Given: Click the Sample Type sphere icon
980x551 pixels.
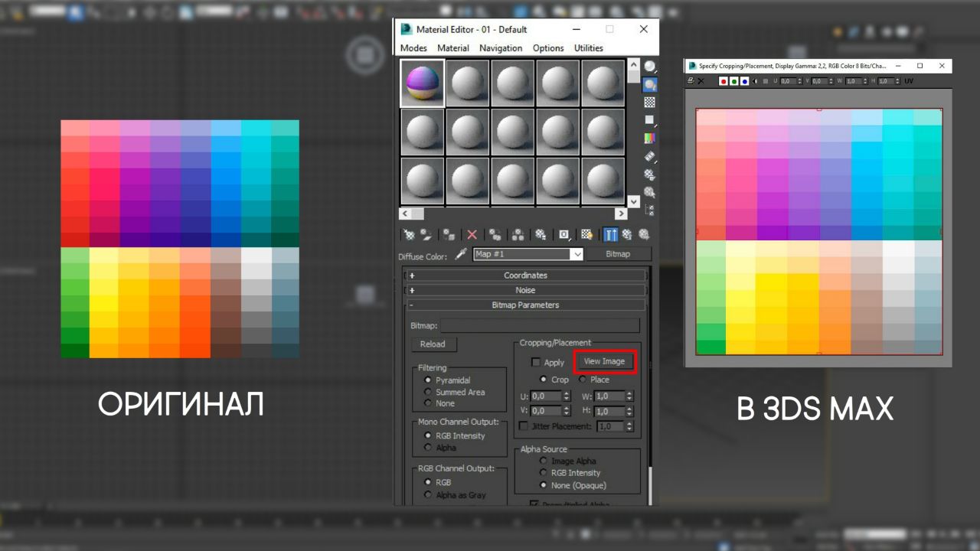Looking at the screenshot, I should 650,67.
